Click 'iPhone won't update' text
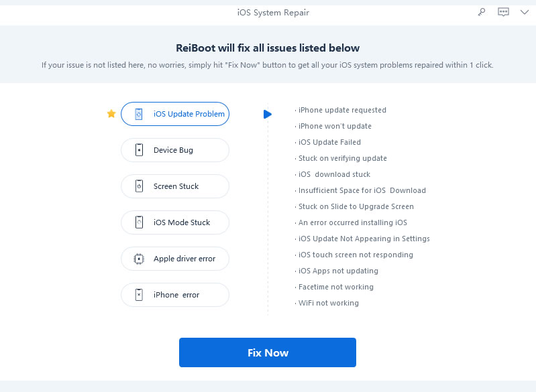536x392 pixels. click(335, 126)
